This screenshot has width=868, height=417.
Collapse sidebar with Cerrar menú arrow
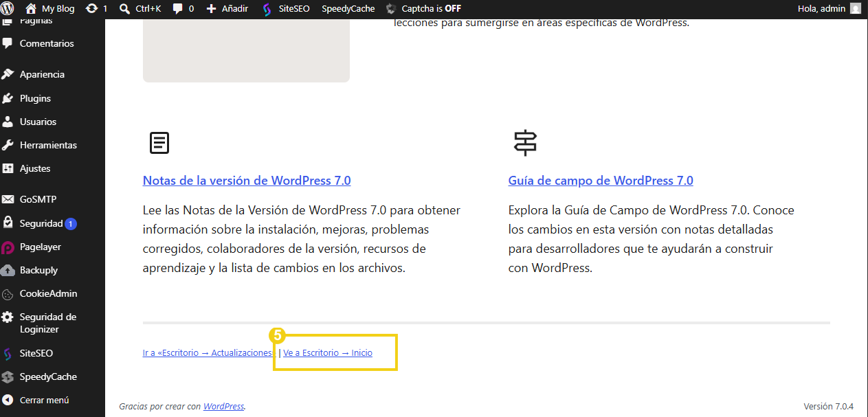coord(8,400)
